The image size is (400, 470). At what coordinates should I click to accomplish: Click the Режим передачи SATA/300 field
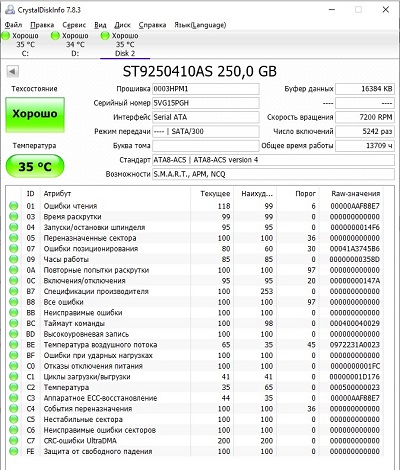[206, 131]
